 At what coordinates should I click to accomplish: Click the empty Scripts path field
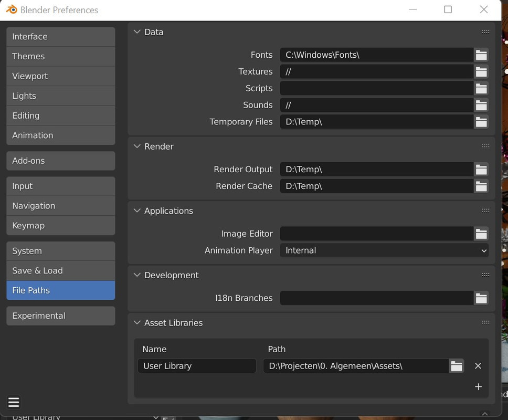(377, 89)
